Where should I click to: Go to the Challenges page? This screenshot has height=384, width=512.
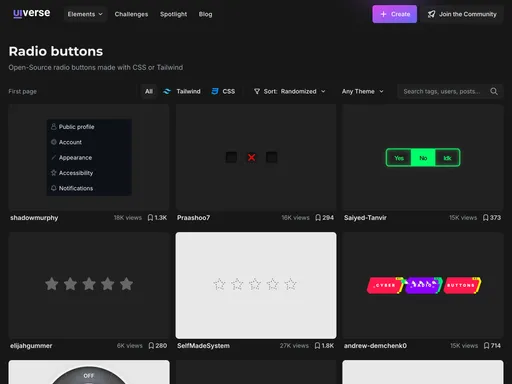coord(131,14)
